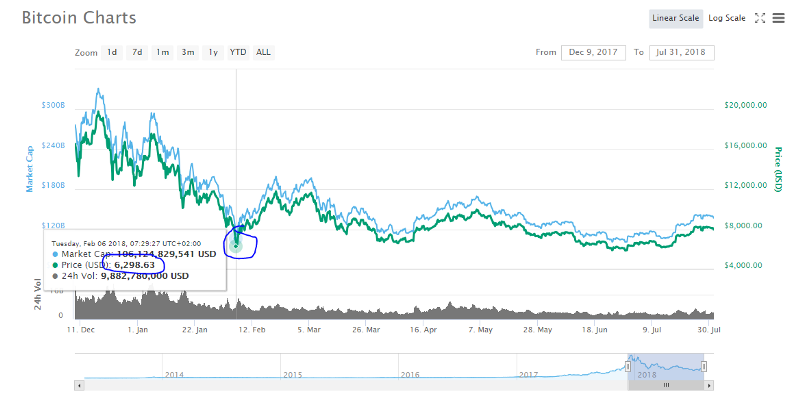Edit the From date field Dec 9, 2017
The image size is (800, 400).
pyautogui.click(x=593, y=53)
